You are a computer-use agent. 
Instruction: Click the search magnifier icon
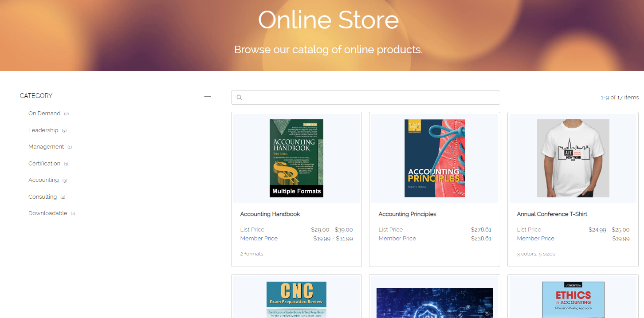[240, 98]
